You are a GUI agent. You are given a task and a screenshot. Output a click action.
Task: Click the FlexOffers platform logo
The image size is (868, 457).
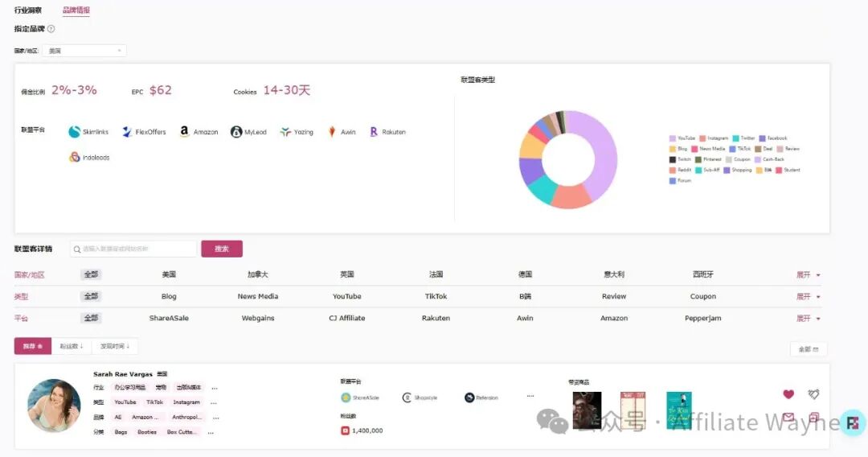coord(127,132)
